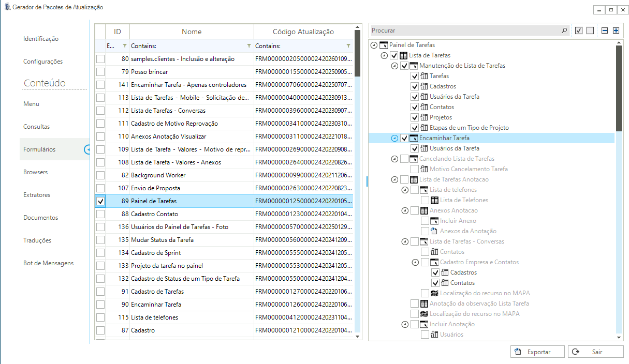
Task: Collapse the Cadastro Empresa e Contatos node
Action: point(415,262)
